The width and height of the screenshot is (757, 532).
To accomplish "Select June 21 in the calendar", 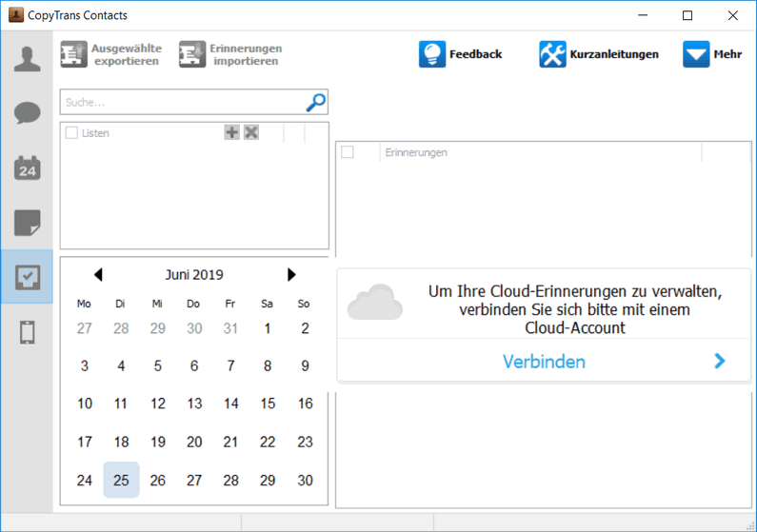I will [x=230, y=442].
